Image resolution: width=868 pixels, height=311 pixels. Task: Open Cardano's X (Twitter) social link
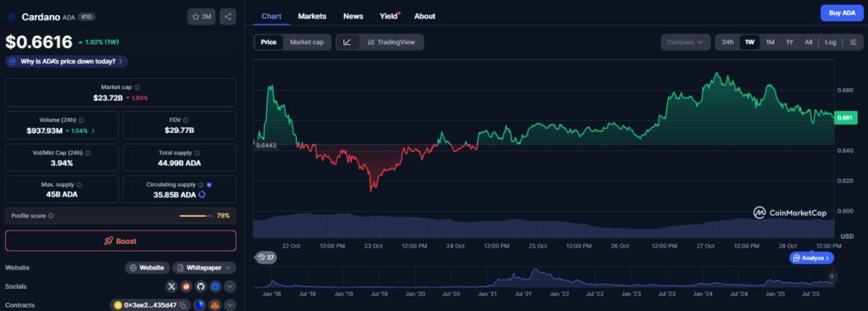[171, 286]
